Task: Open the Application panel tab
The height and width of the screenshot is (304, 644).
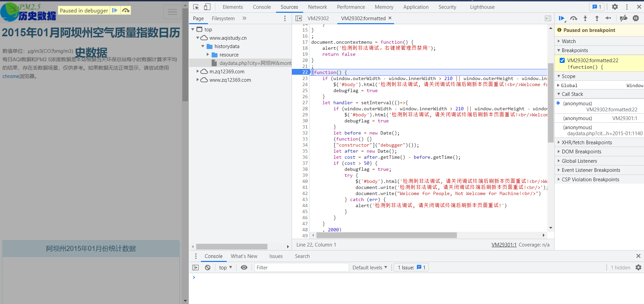Action: (416, 7)
